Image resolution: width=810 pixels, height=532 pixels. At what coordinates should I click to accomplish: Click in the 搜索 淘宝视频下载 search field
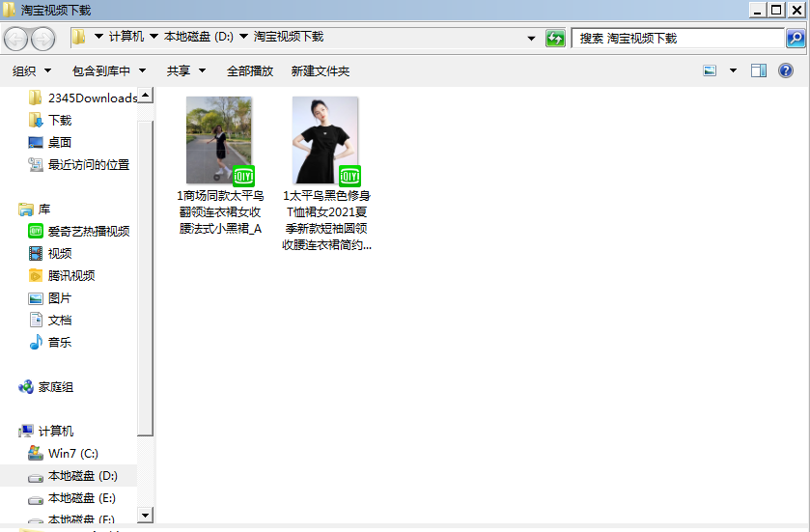click(676, 39)
